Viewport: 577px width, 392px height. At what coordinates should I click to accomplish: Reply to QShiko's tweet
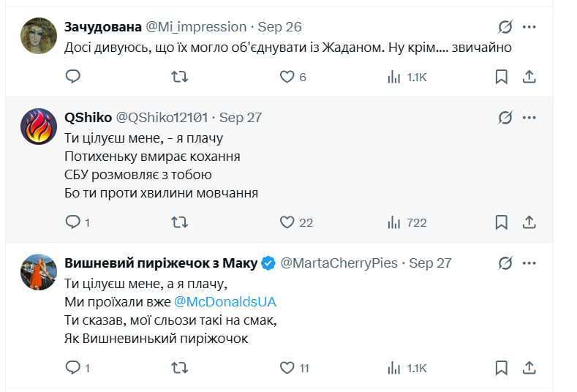[73, 222]
